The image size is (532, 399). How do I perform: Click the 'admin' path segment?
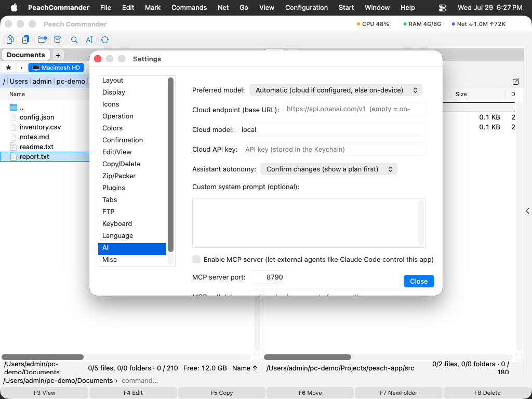tap(42, 82)
